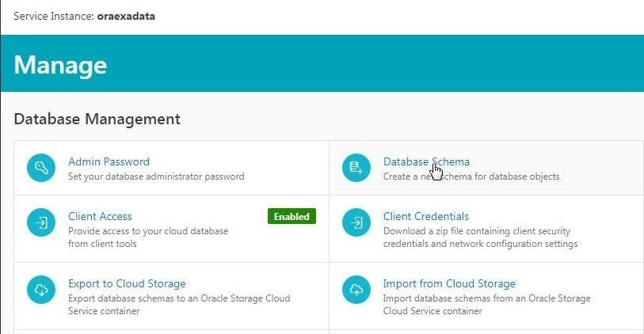Click the oraexadata service instance name
This screenshot has width=644, height=334.
coord(126,17)
